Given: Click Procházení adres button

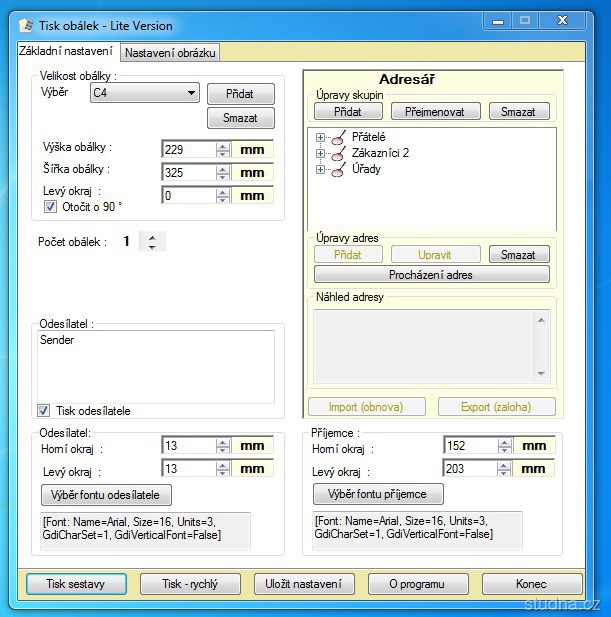Looking at the screenshot, I should 431,274.
